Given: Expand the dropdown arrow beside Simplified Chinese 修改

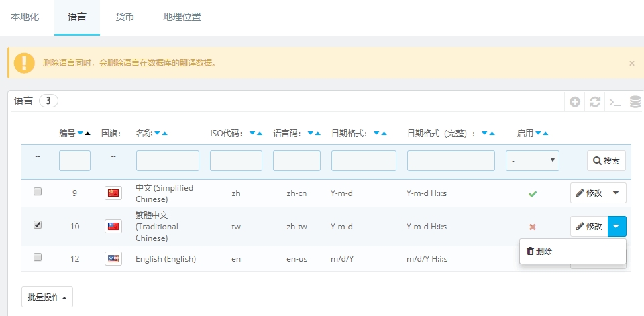Looking at the screenshot, I should [x=616, y=193].
